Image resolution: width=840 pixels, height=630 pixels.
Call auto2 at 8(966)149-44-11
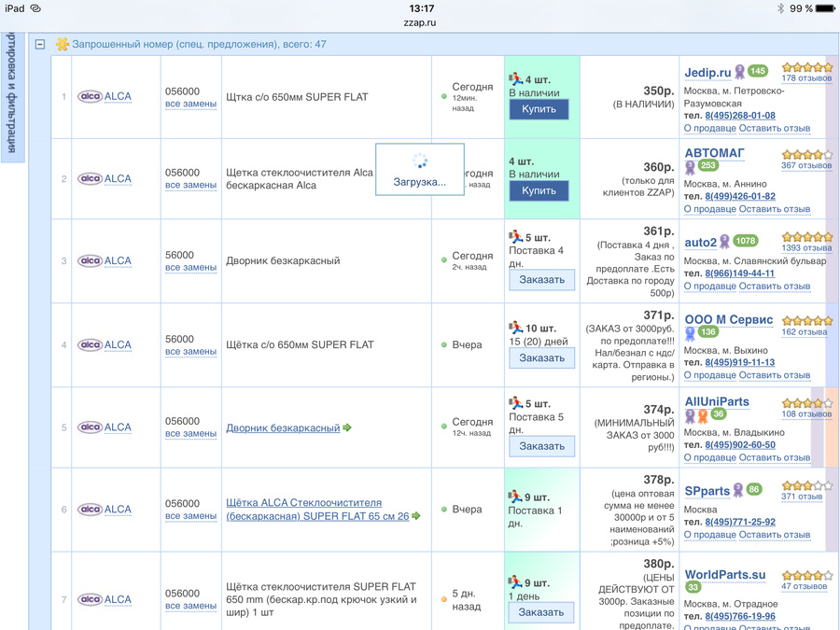739,273
